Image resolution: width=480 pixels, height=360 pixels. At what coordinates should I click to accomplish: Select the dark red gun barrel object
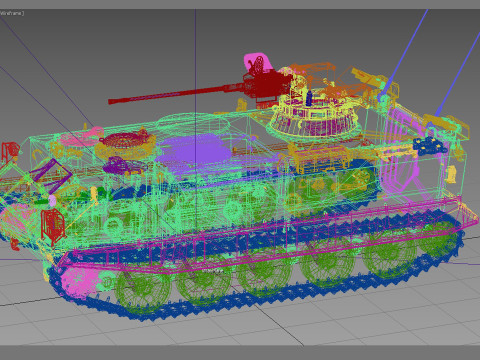point(176,94)
